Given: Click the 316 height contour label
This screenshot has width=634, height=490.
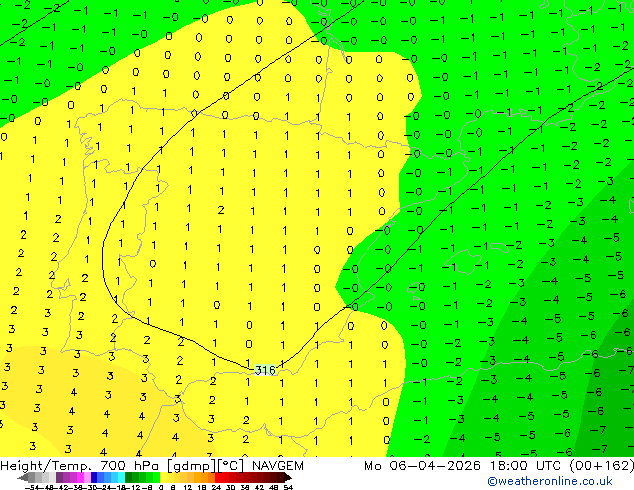Looking at the screenshot, I should pyautogui.click(x=265, y=370).
